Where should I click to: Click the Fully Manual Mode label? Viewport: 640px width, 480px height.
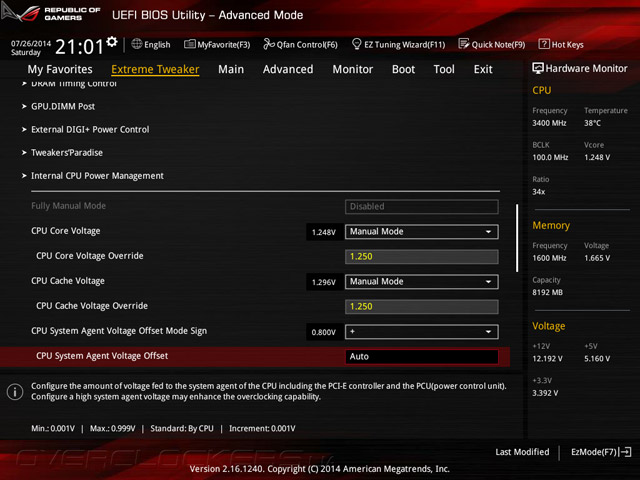coord(69,206)
